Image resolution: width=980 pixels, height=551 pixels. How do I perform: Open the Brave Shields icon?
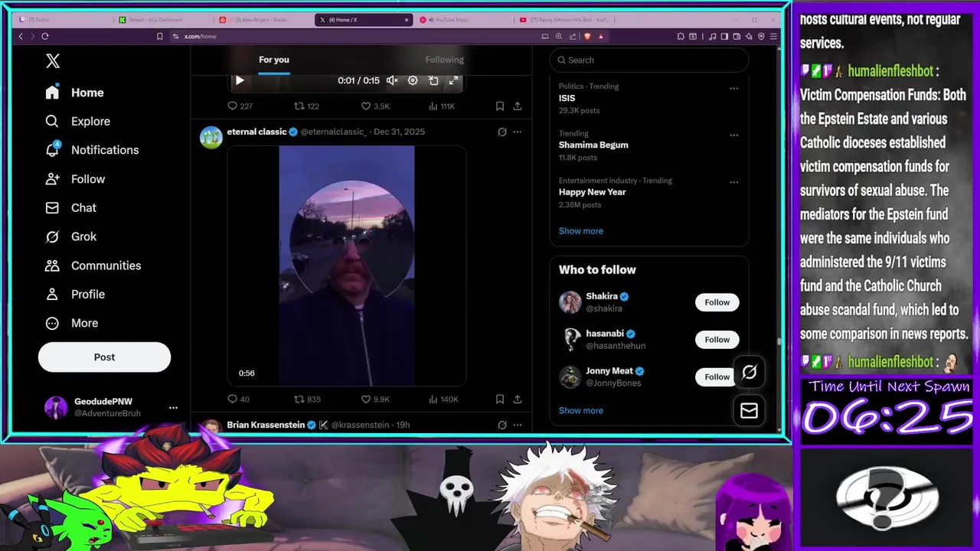[587, 36]
